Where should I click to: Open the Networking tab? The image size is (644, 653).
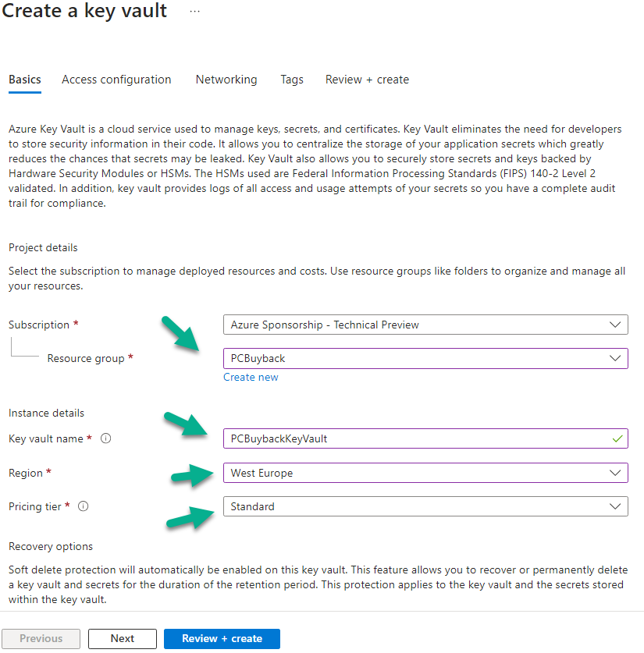pyautogui.click(x=226, y=80)
